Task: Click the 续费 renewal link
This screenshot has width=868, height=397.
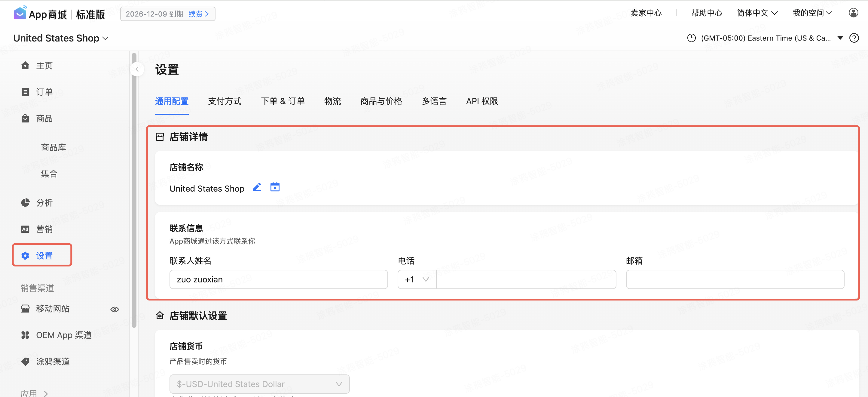Action: pos(198,14)
